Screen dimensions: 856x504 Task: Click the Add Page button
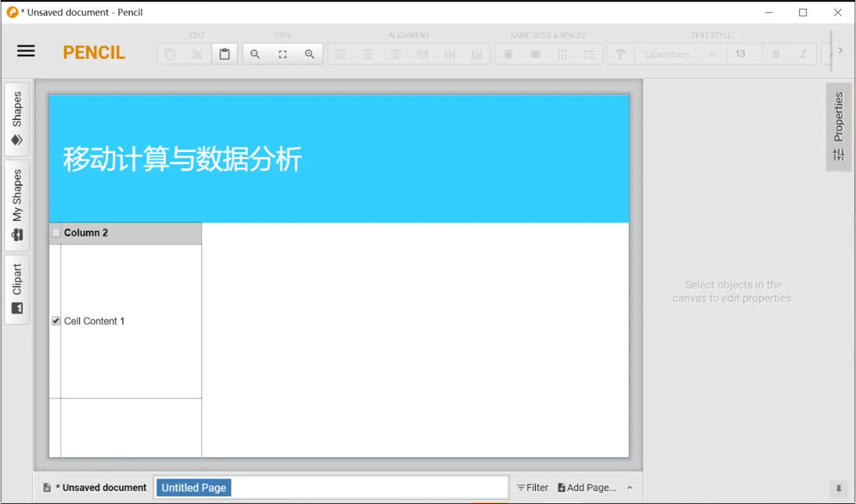(x=587, y=487)
